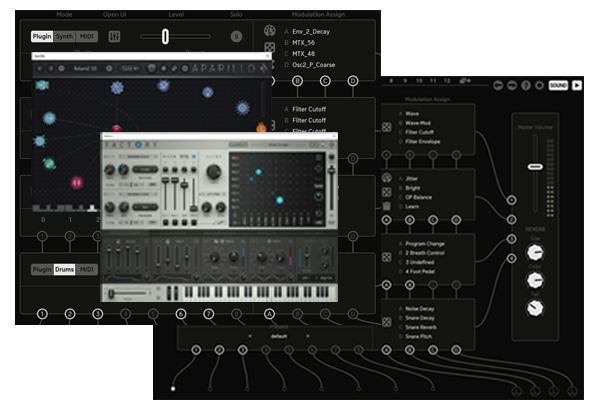This screenshot has width=600, height=400.
Task: Select Drums mode in bottom track
Action: pyautogui.click(x=65, y=269)
